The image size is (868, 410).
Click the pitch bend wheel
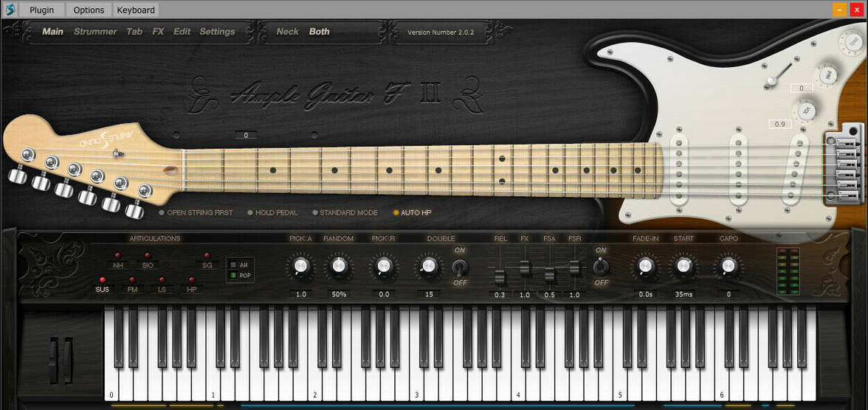53,362
